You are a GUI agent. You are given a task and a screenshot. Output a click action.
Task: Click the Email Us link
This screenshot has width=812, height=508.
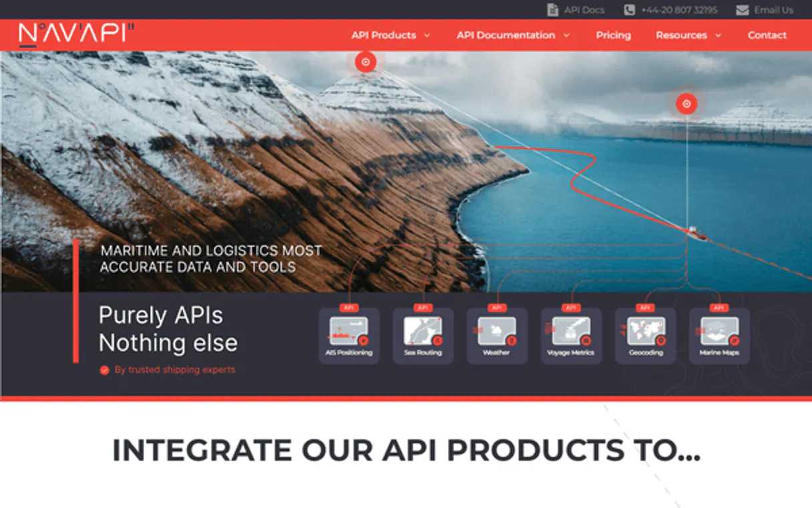coord(773,10)
